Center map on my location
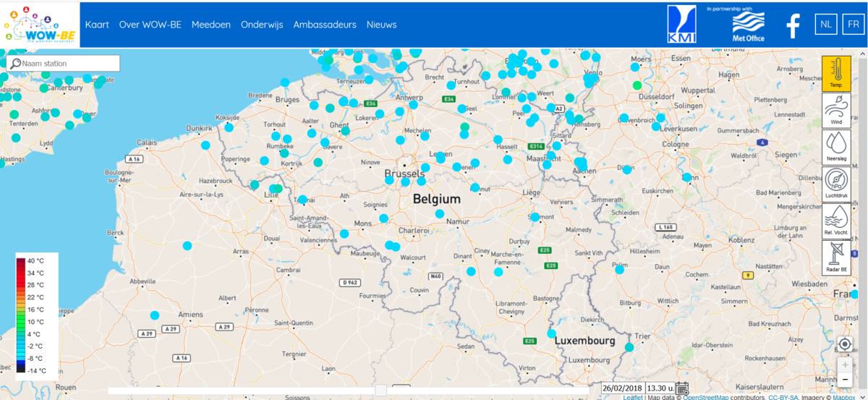 [845, 344]
